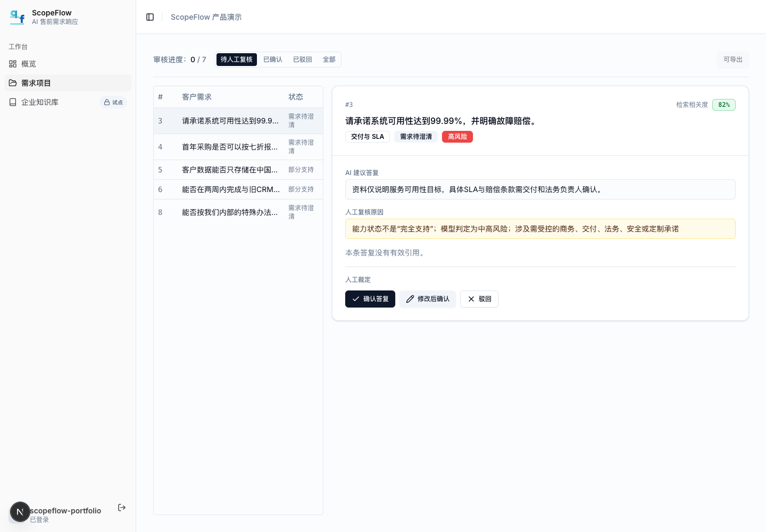Click the 高风险 red tag
The height and width of the screenshot is (532, 766).
click(x=457, y=137)
